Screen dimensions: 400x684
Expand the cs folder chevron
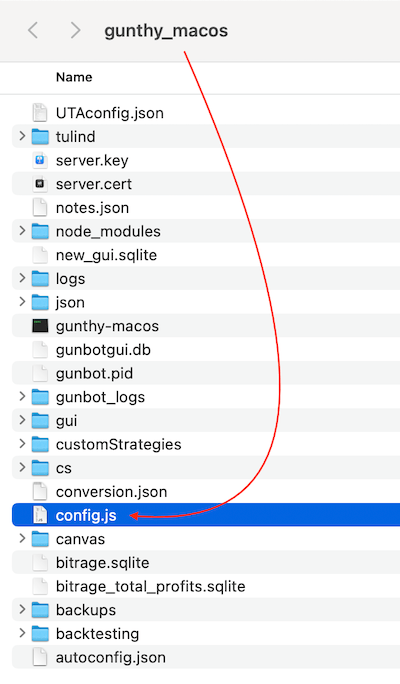pos(22,468)
